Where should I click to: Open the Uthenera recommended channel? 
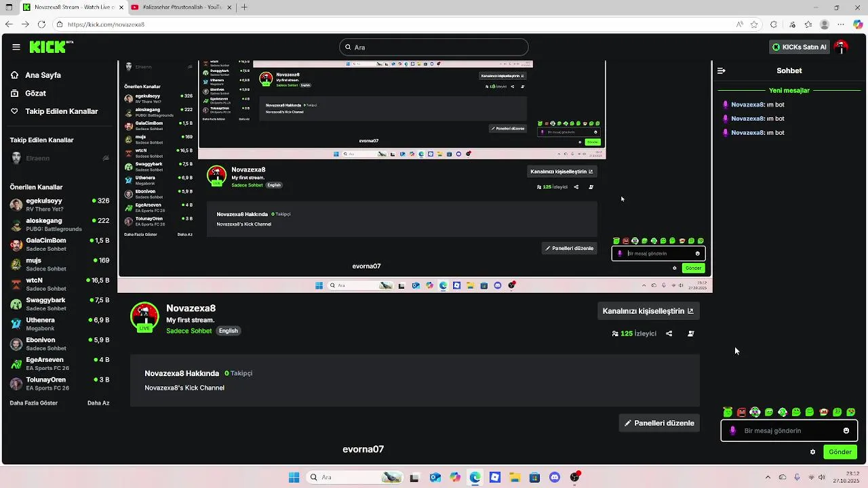click(60, 324)
